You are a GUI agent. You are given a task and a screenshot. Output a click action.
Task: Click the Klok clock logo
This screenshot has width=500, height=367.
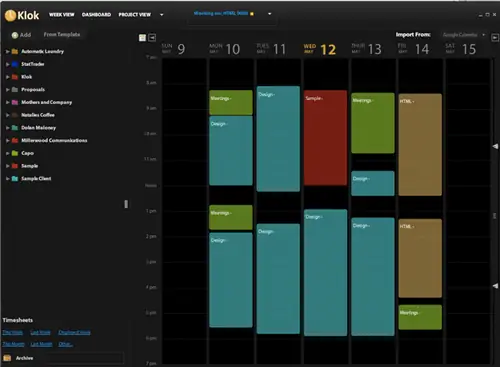point(10,15)
